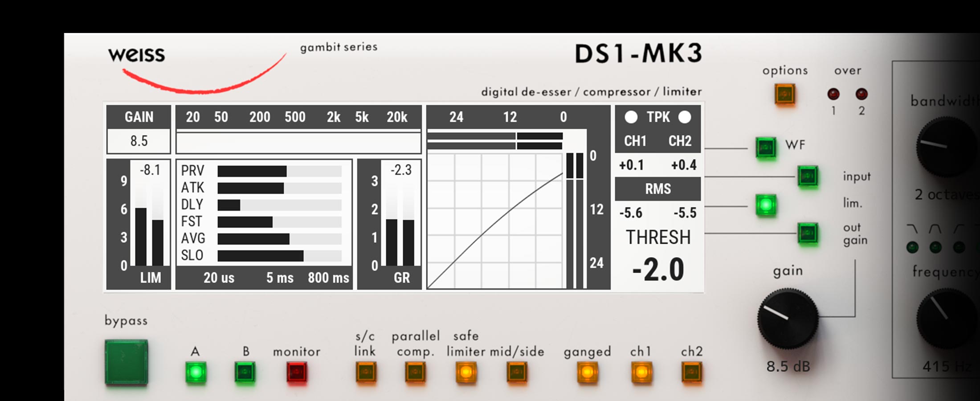Switch to preset slot B
This screenshot has height=401, width=980.
click(245, 372)
